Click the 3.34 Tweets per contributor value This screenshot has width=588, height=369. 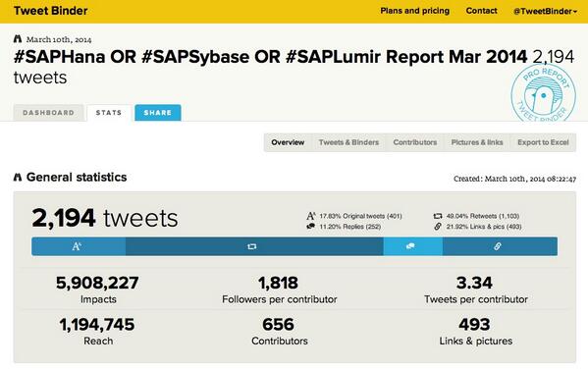474,283
